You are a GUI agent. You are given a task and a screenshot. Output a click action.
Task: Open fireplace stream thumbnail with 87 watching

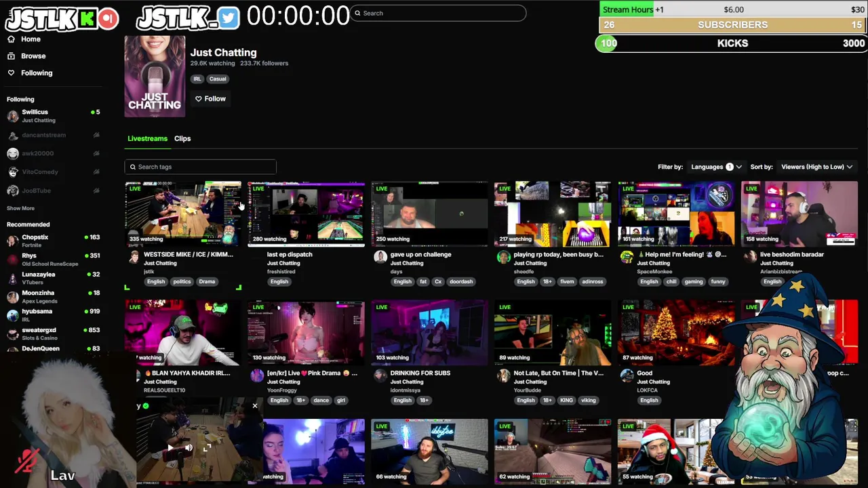point(676,332)
